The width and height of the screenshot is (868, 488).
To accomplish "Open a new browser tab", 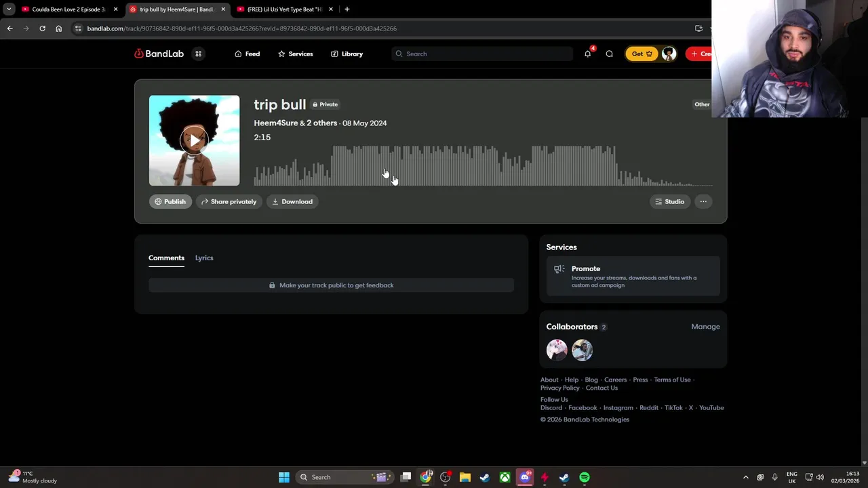I will pyautogui.click(x=347, y=9).
